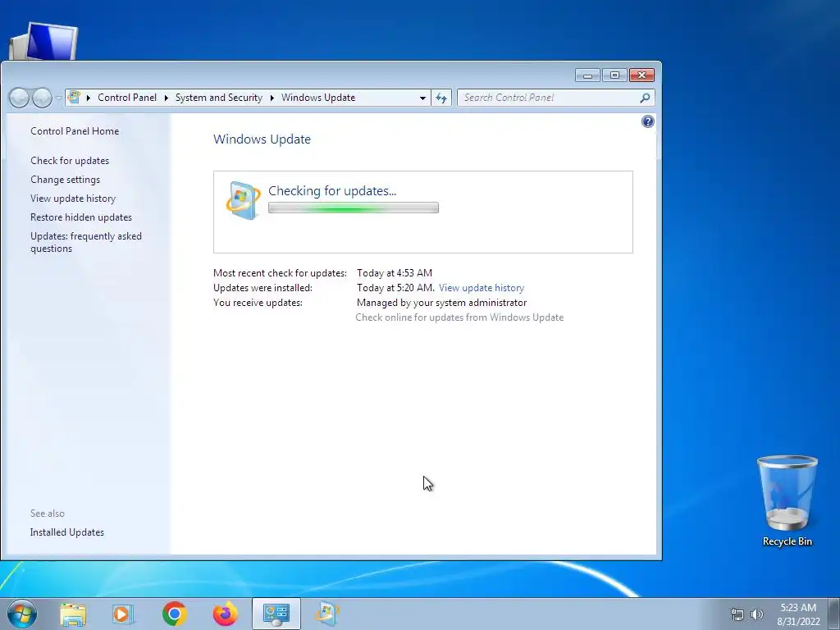Open Windows Media Player from the taskbar
This screenshot has width=840, height=630.
click(123, 614)
